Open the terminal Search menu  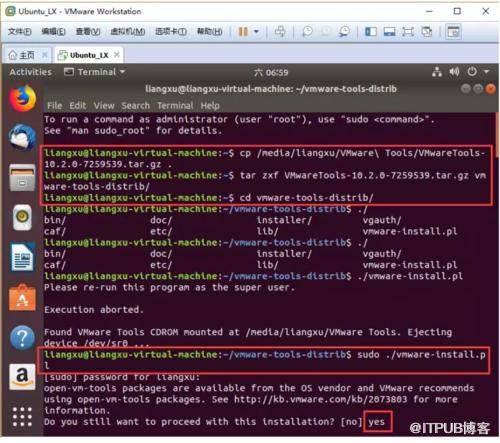(135, 106)
